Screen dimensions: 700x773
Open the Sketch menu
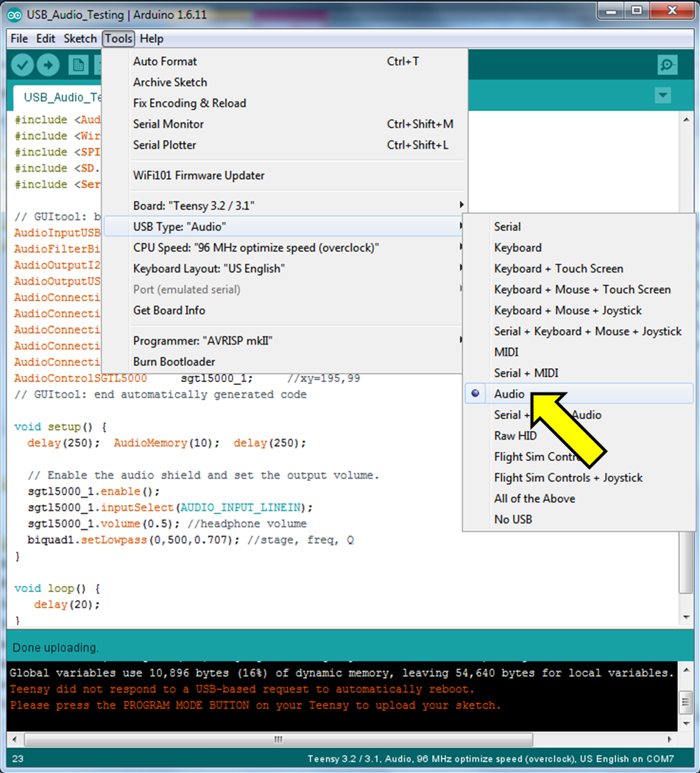(79, 38)
